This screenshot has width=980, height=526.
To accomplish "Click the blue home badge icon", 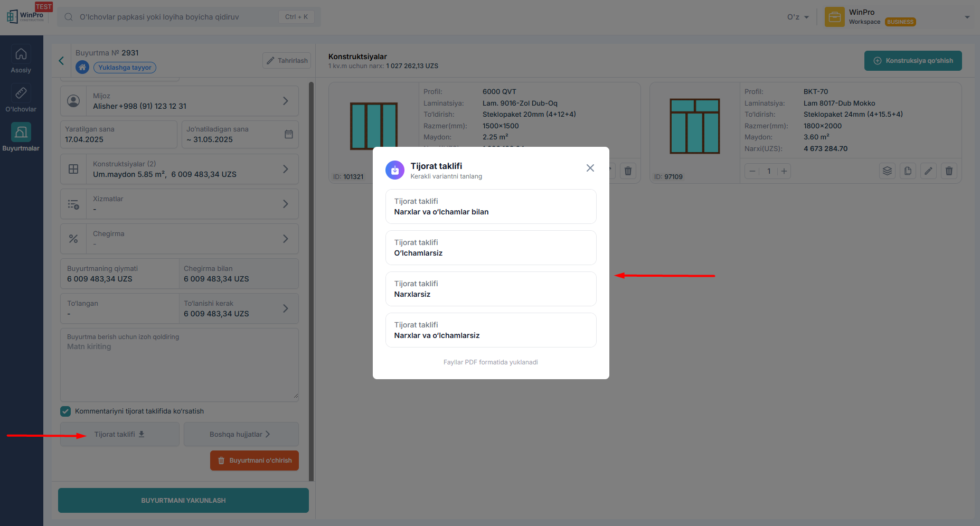I will tap(82, 67).
